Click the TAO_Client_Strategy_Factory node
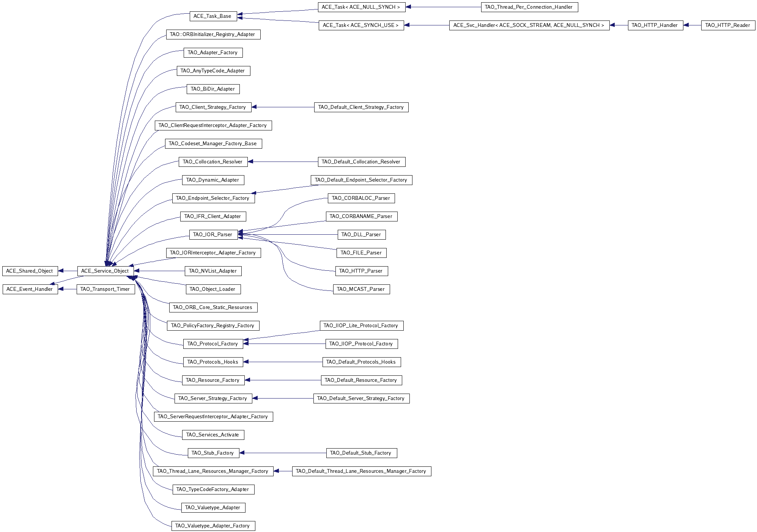 tap(212, 107)
